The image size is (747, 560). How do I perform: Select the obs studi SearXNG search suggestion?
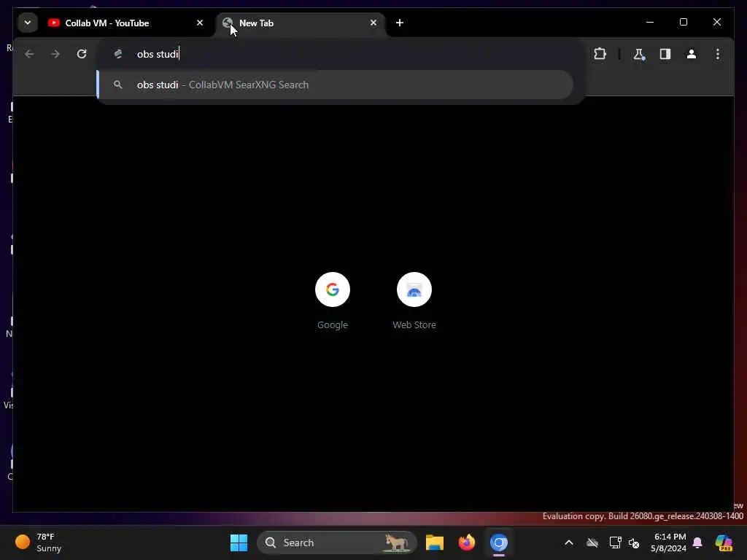(336, 85)
